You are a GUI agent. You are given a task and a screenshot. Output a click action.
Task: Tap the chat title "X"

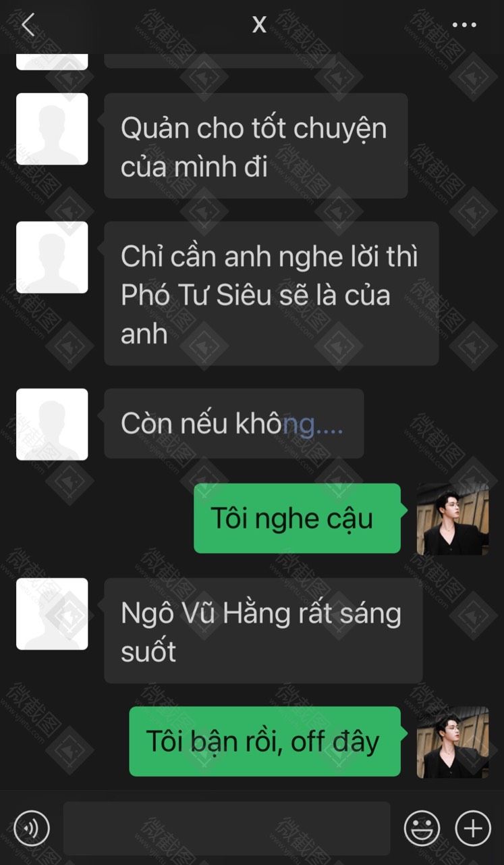259,25
